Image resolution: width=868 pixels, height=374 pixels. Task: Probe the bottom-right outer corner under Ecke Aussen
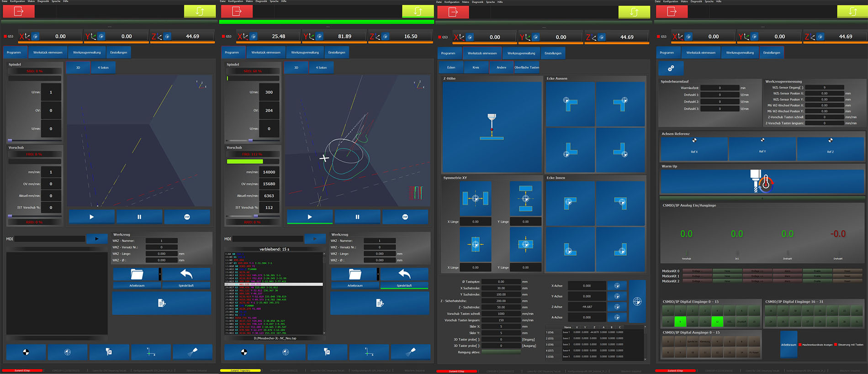coord(620,149)
